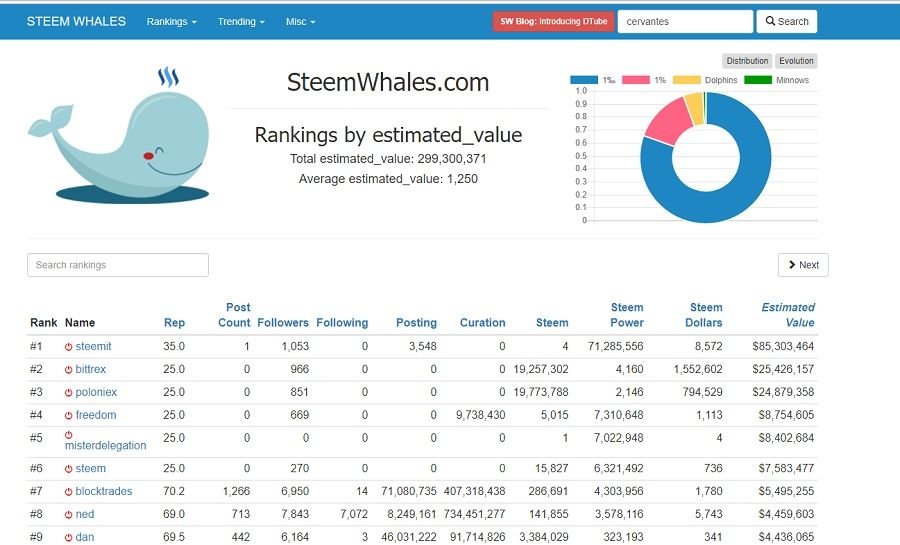The height and width of the screenshot is (545, 900).
Task: Click the power icon beside poloniex
Action: pos(68,393)
